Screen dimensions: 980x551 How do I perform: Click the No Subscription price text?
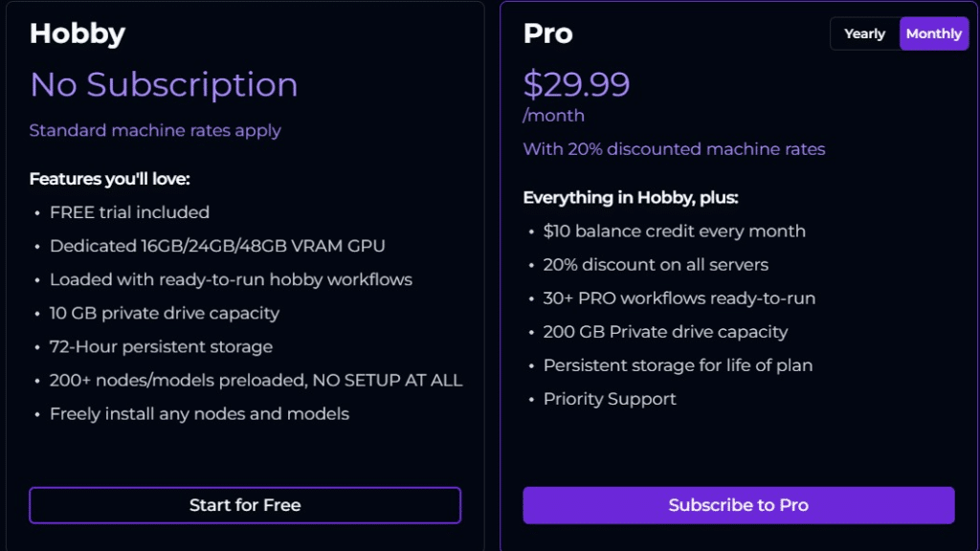[164, 85]
